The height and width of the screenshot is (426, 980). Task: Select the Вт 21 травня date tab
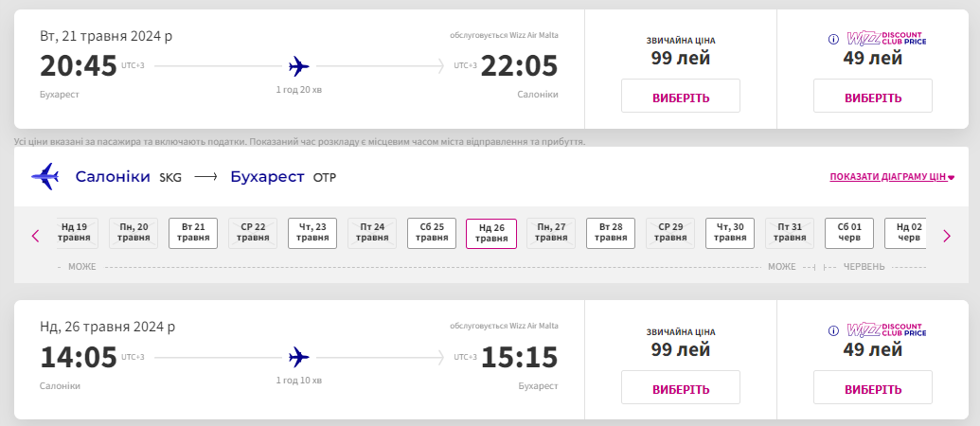tap(193, 233)
